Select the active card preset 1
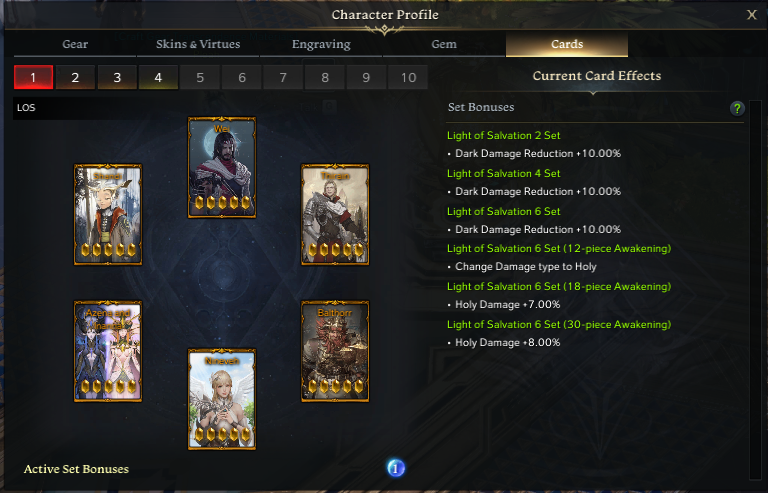This screenshot has height=493, width=768. 33,77
